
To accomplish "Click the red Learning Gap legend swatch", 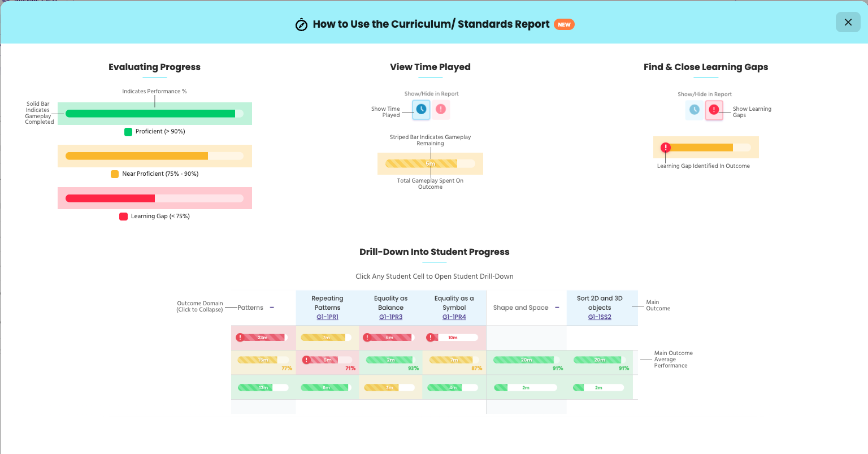I will pos(123,217).
